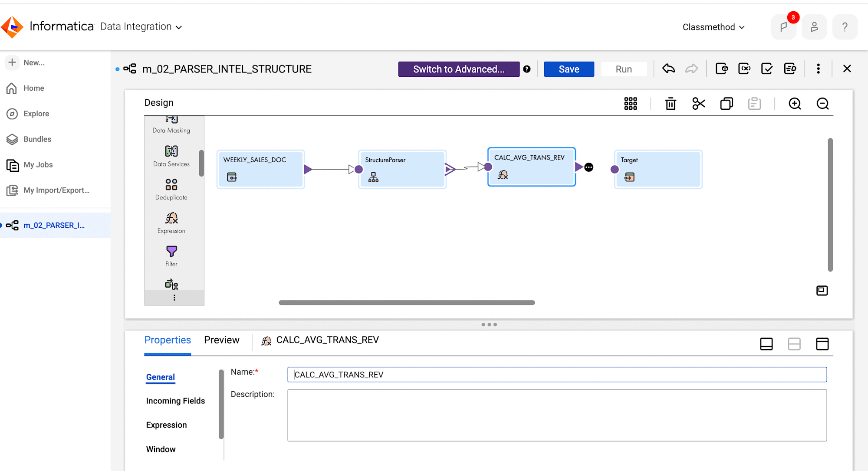This screenshot has width=868, height=471.
Task: Click the validate checkmark icon in toolbar
Action: coord(767,69)
